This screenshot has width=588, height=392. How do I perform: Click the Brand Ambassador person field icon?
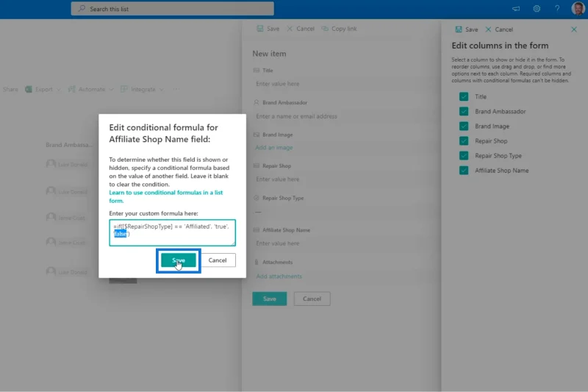click(x=257, y=102)
